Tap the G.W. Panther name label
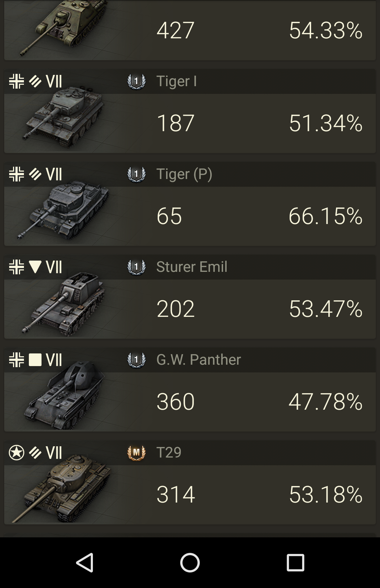380x588 pixels. point(198,360)
